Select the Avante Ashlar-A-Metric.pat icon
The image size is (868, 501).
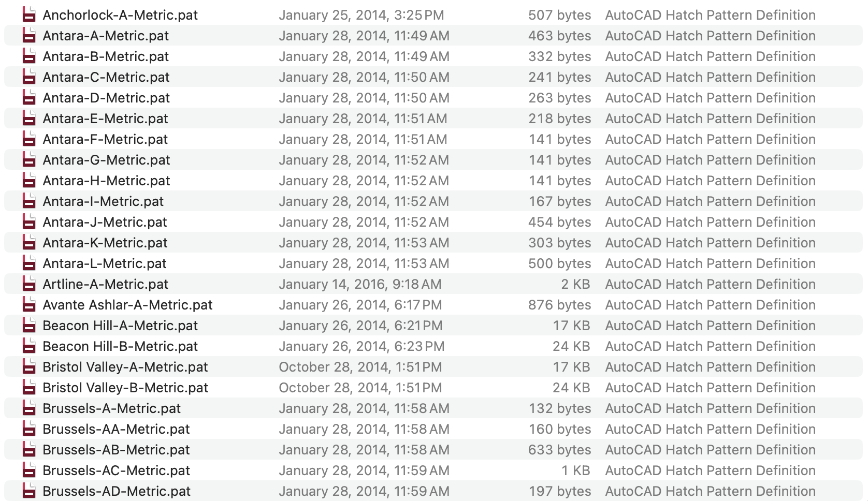click(x=30, y=304)
